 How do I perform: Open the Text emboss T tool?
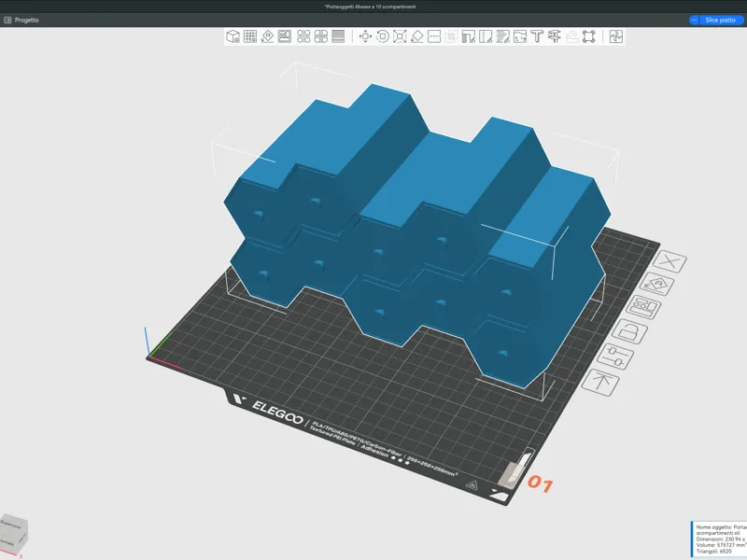537,36
